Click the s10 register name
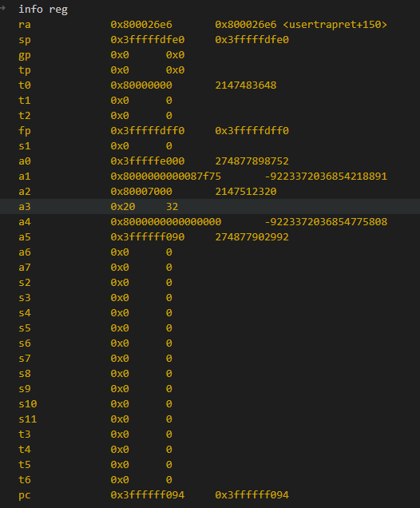 pos(28,404)
